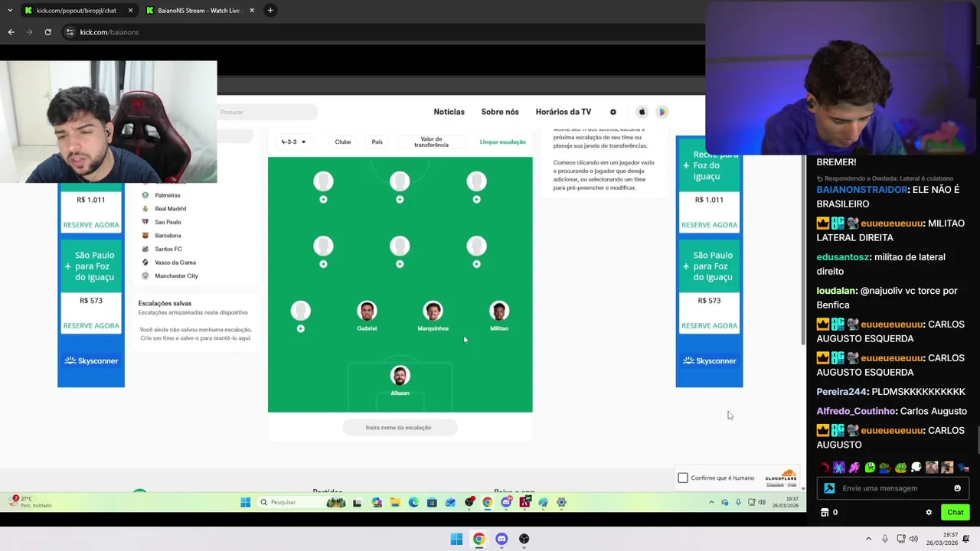Open site information icon in address bar
Viewport: 980px width, 551px height.
(70, 32)
